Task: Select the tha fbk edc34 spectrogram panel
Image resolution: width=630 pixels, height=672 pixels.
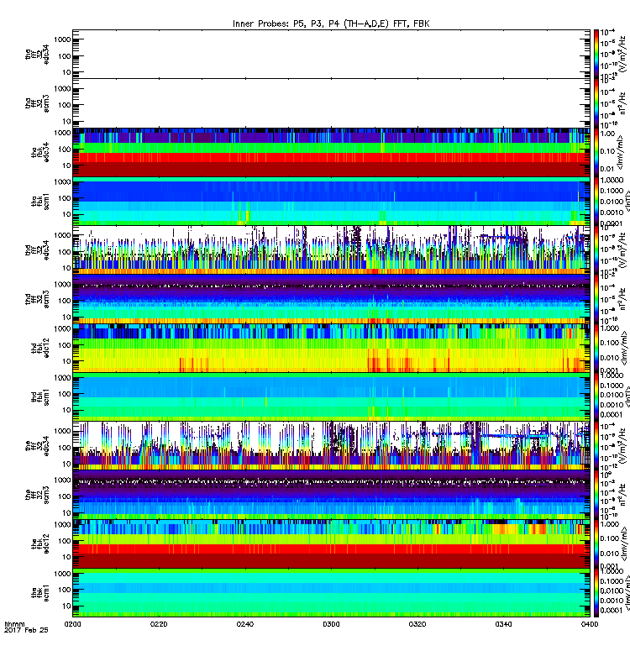Action: (331, 152)
